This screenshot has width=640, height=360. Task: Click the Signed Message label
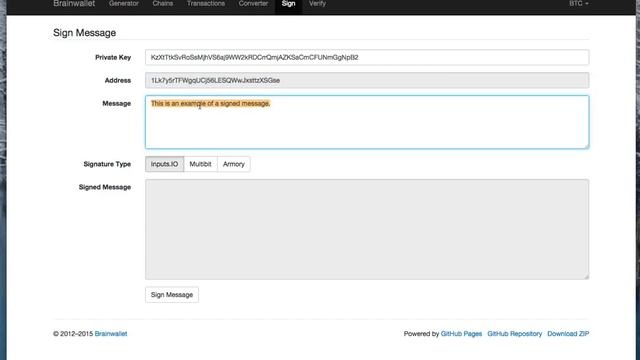[x=105, y=187]
